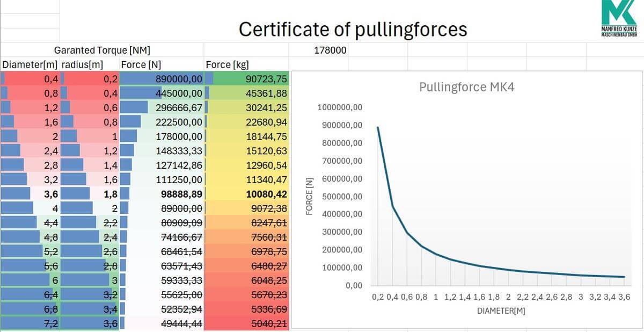
Task: Select the bold 1,8 radius cell
Action: tap(89, 193)
